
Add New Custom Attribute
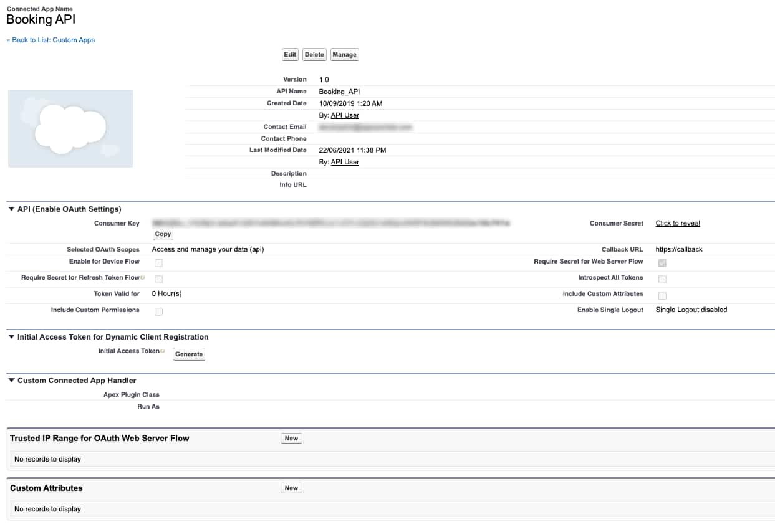[291, 488]
